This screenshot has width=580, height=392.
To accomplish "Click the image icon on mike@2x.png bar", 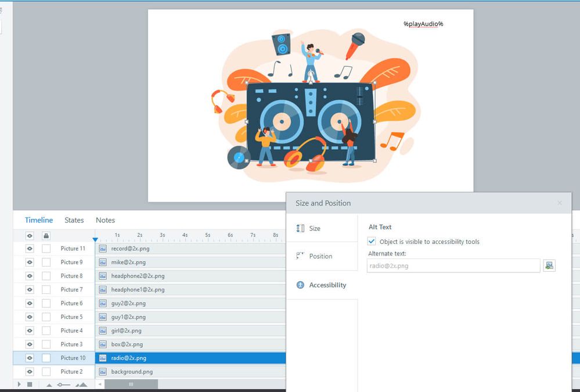I will 103,262.
